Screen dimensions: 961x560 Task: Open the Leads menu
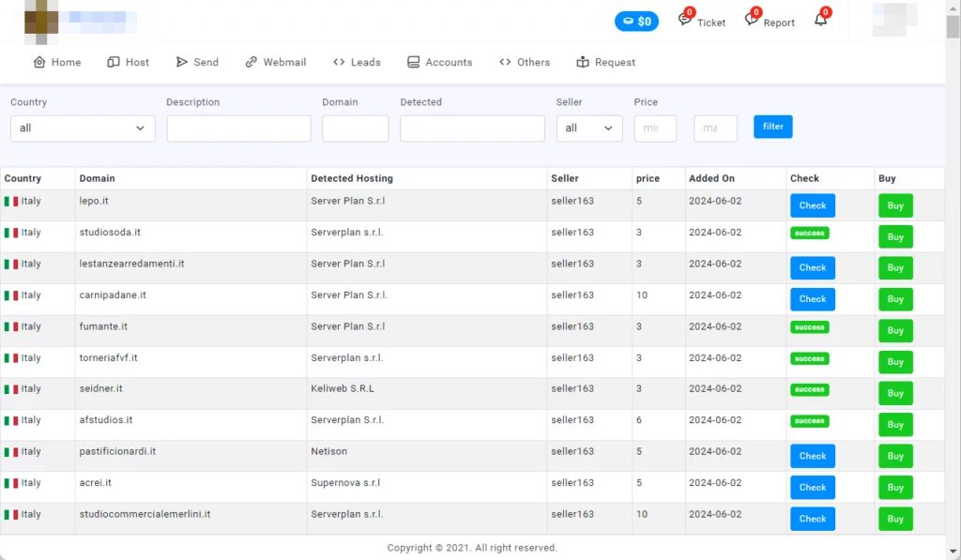pos(357,62)
